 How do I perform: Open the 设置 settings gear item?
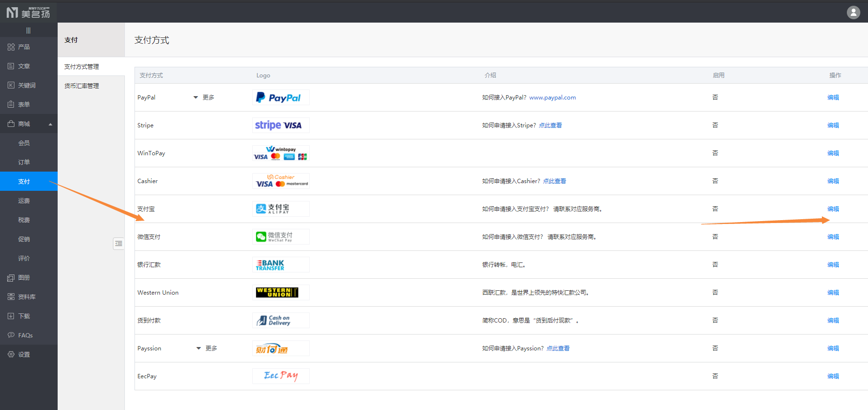(x=24, y=355)
